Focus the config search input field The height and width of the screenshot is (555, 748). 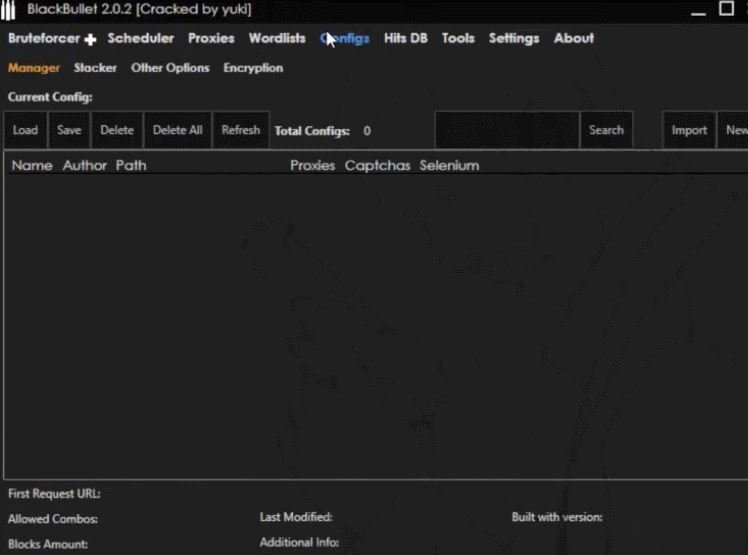[508, 130]
